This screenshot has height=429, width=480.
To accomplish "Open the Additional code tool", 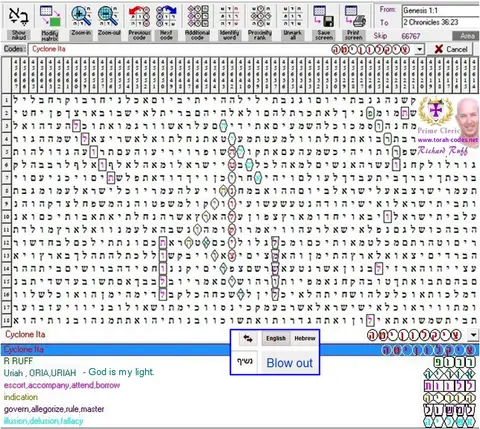I will click(197, 17).
